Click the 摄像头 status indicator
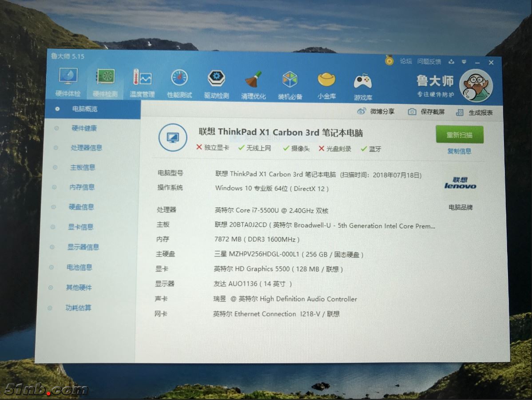 tap(296, 148)
